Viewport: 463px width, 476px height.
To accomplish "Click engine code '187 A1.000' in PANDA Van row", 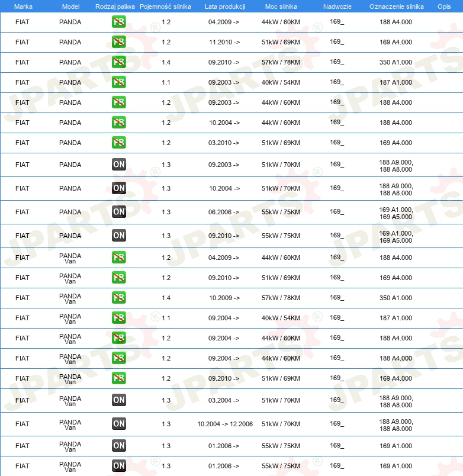I will [396, 318].
